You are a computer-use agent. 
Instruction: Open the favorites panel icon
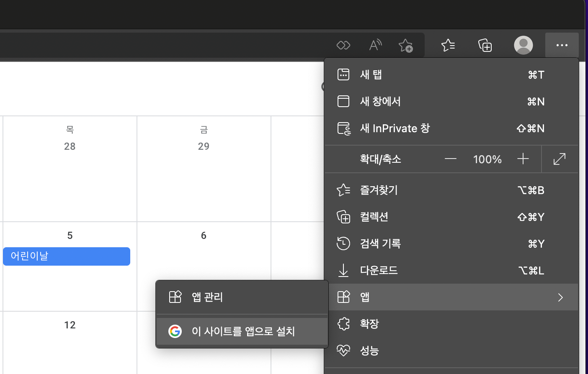coord(448,45)
